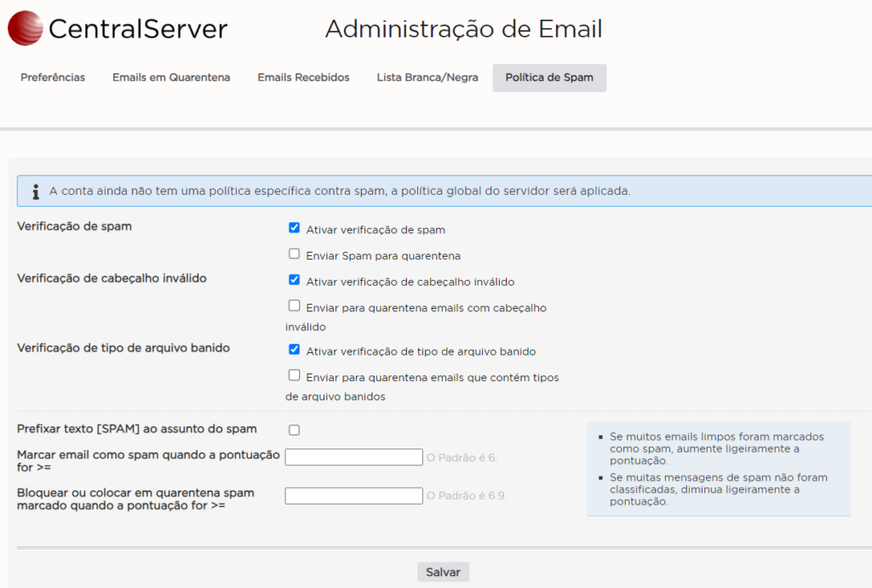
Task: Click the Administração de Email heading
Action: click(463, 29)
